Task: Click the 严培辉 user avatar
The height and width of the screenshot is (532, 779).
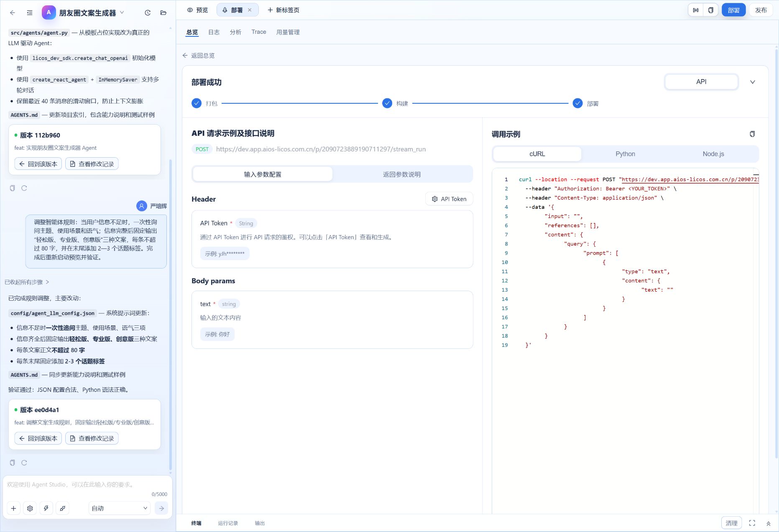Action: [142, 206]
